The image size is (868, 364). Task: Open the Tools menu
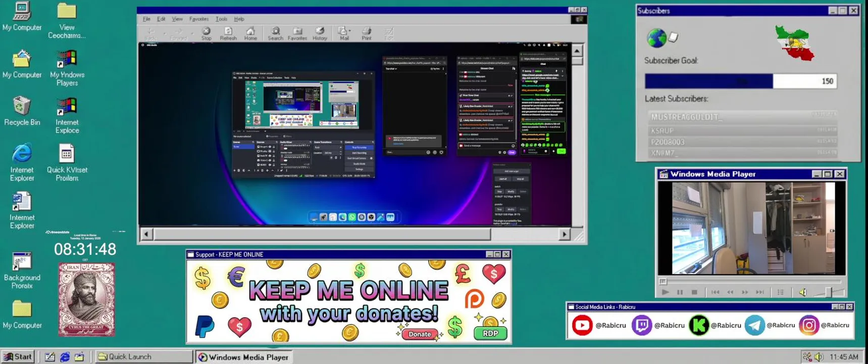(x=222, y=19)
